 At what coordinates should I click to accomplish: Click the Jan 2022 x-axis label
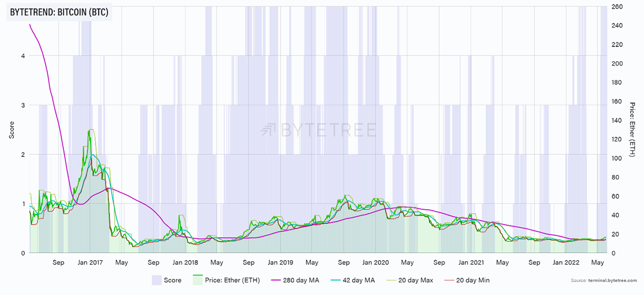click(x=566, y=262)
